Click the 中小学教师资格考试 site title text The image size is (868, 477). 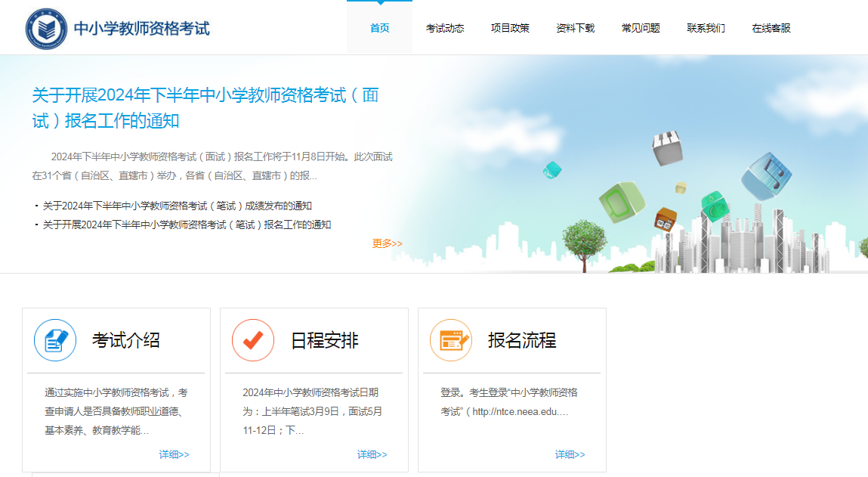pos(141,29)
